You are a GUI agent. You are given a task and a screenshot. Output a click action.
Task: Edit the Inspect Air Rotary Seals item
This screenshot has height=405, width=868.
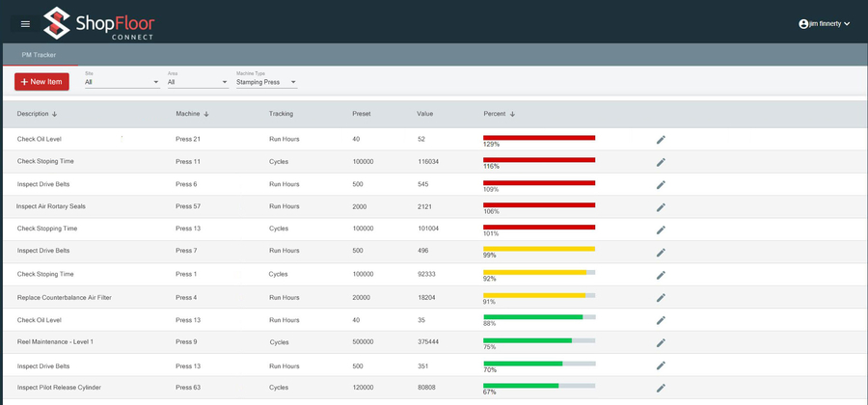(x=661, y=207)
